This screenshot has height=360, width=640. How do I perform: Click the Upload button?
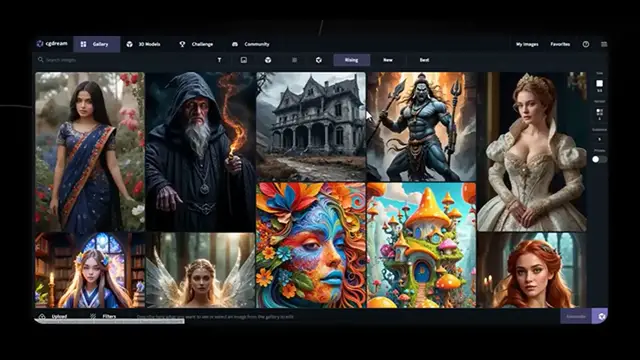53,316
